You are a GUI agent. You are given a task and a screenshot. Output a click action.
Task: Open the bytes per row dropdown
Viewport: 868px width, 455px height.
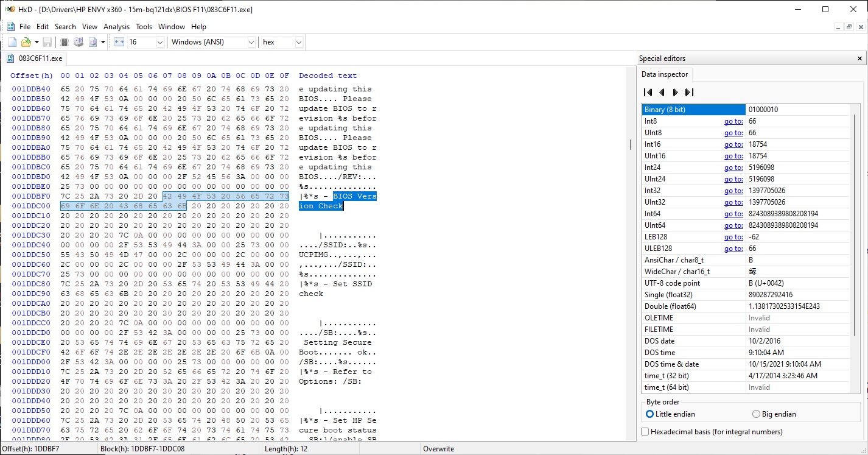pos(160,42)
